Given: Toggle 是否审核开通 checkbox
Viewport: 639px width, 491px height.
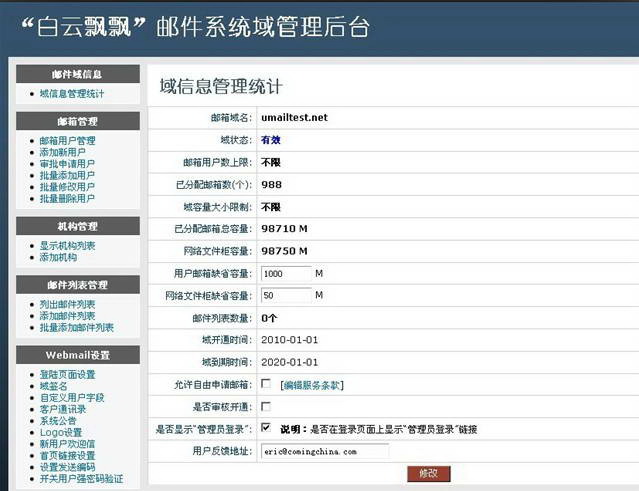Looking at the screenshot, I should [x=266, y=406].
